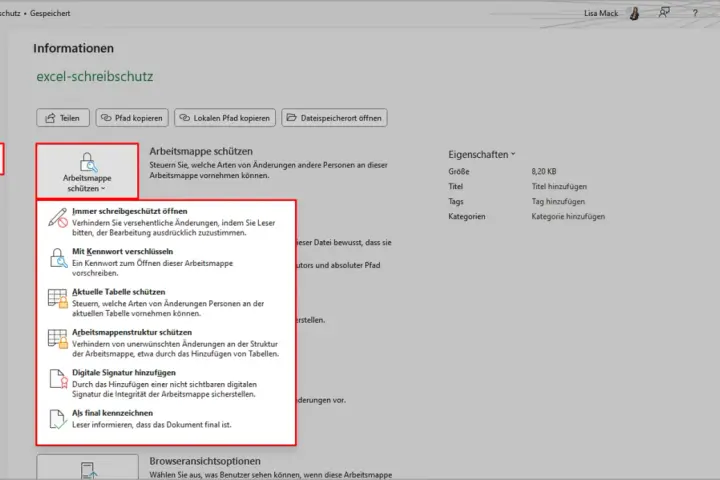Click the document checkmark final icon

(x=58, y=419)
